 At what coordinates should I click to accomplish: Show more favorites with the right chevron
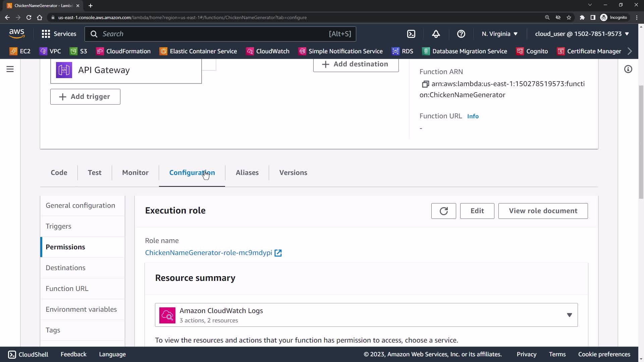click(x=630, y=51)
